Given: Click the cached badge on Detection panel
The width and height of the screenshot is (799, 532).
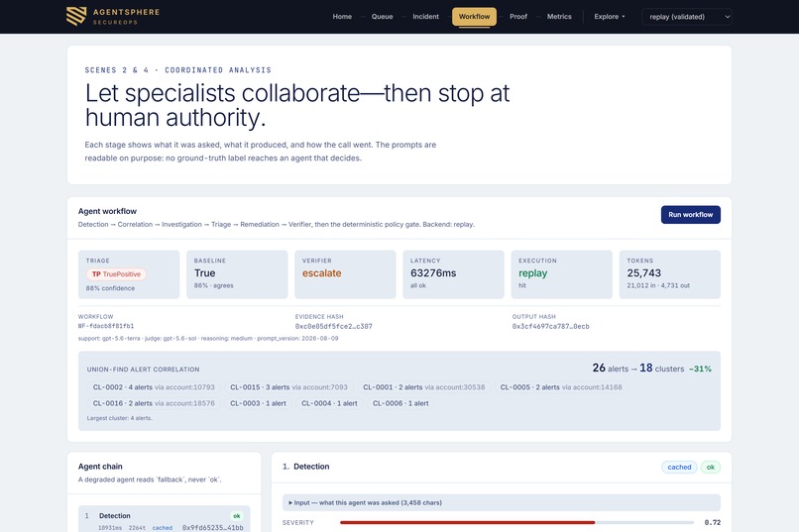Looking at the screenshot, I should 679,467.
